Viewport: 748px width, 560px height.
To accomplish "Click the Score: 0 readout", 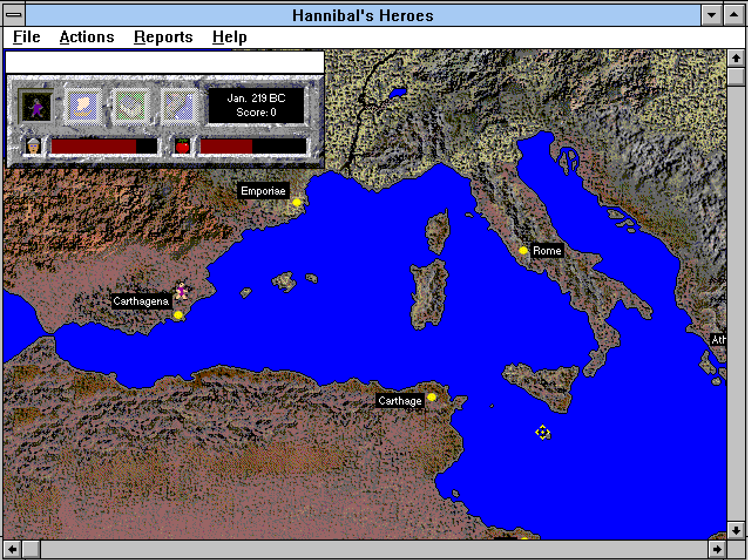I will pyautogui.click(x=256, y=113).
